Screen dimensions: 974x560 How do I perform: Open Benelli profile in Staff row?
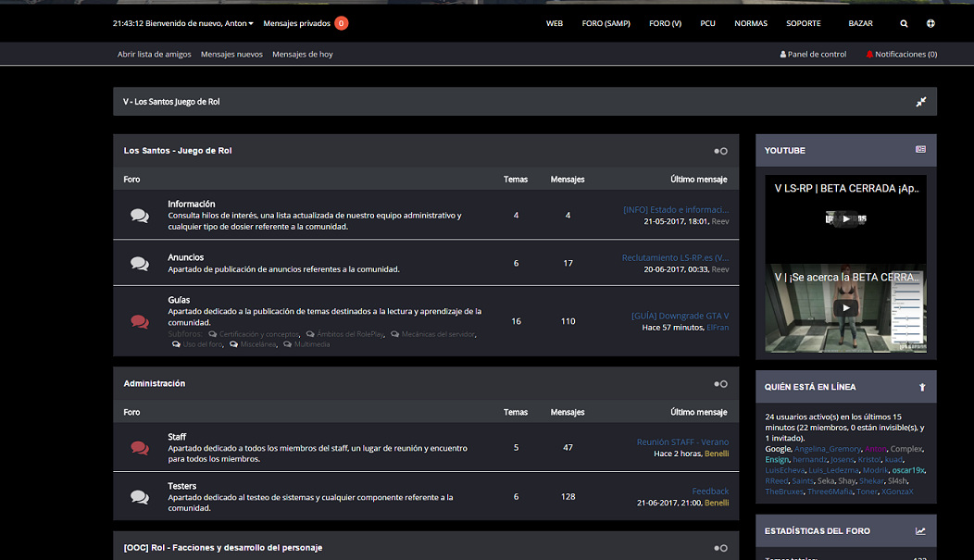point(717,454)
